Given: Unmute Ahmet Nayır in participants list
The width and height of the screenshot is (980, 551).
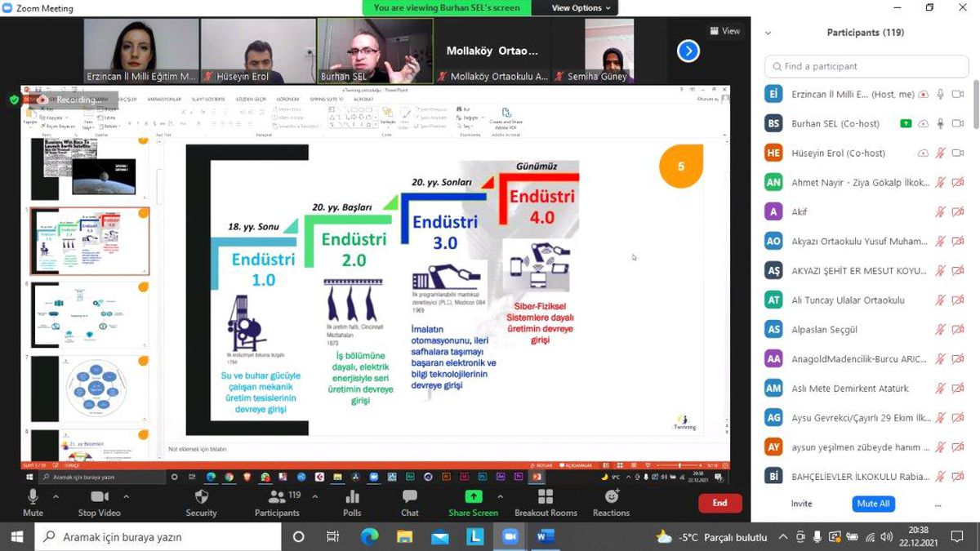Looking at the screenshot, I should pos(941,182).
